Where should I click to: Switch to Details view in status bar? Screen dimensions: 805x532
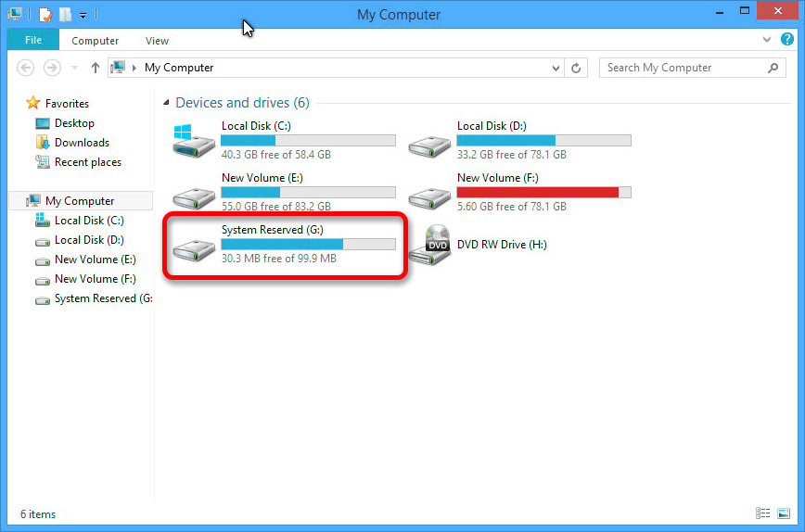[763, 513]
